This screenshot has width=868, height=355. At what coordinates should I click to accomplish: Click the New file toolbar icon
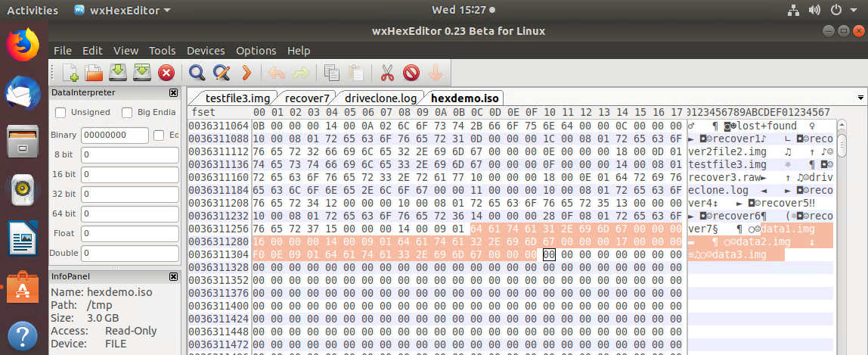pos(70,73)
